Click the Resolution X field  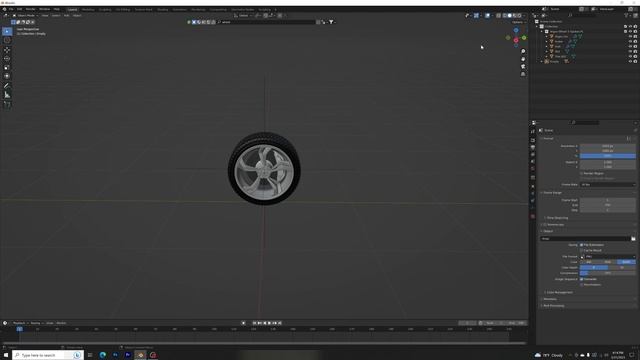coord(608,146)
